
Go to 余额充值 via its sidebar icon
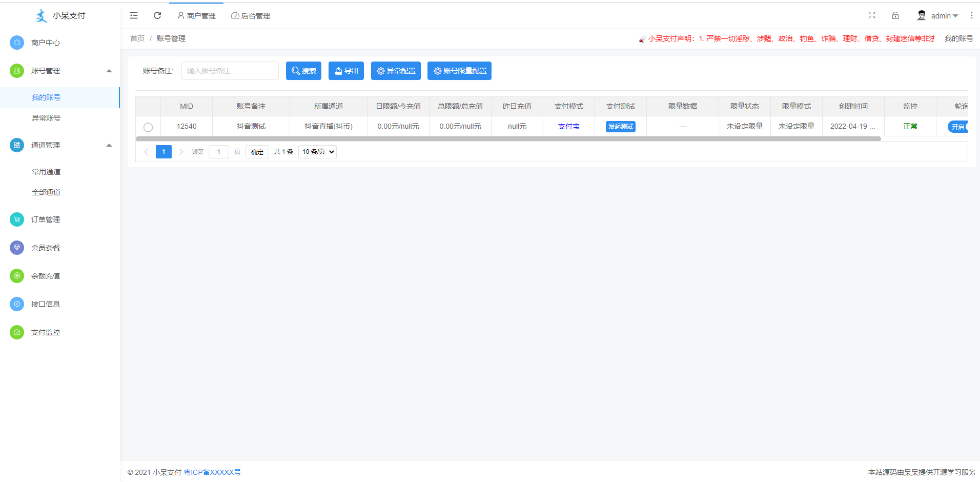(x=17, y=275)
